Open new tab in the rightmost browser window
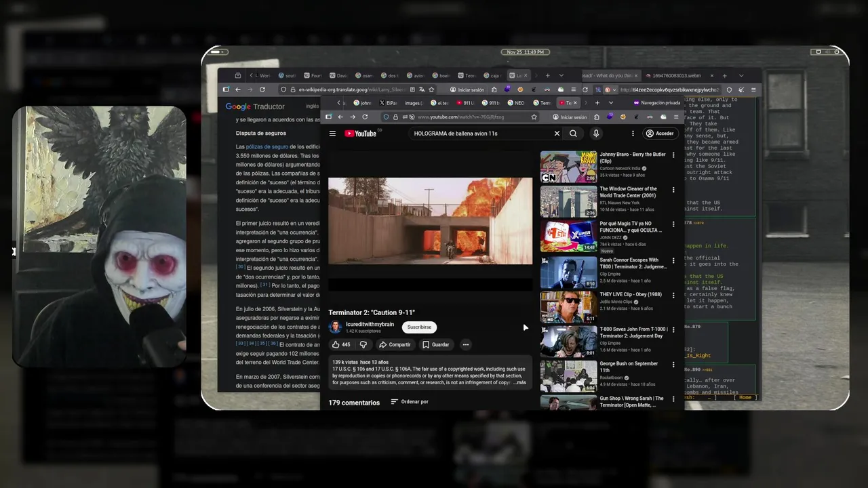Screen dimensions: 868x488 click(x=724, y=75)
